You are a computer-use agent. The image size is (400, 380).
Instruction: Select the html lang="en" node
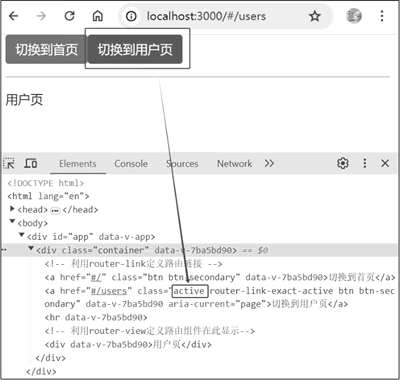[x=48, y=196]
